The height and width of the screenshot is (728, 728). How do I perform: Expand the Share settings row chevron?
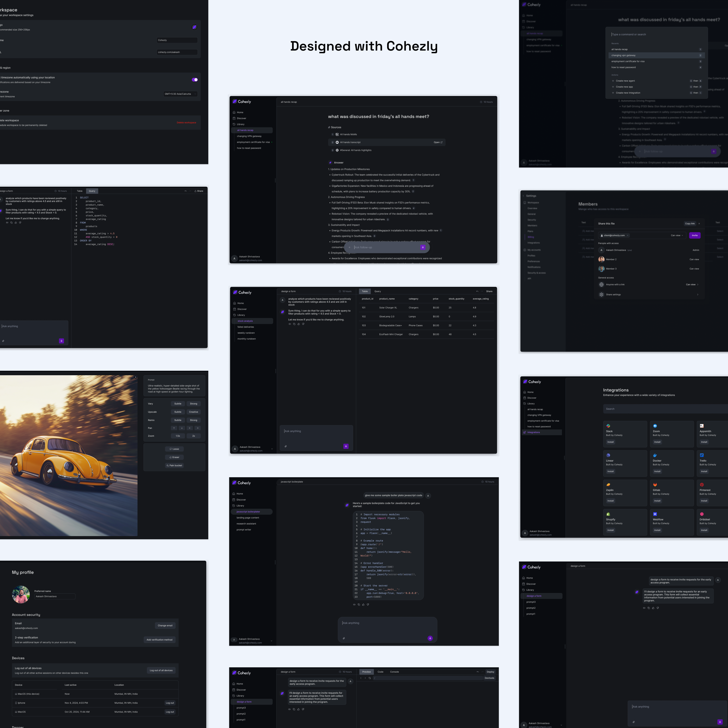[x=697, y=295]
